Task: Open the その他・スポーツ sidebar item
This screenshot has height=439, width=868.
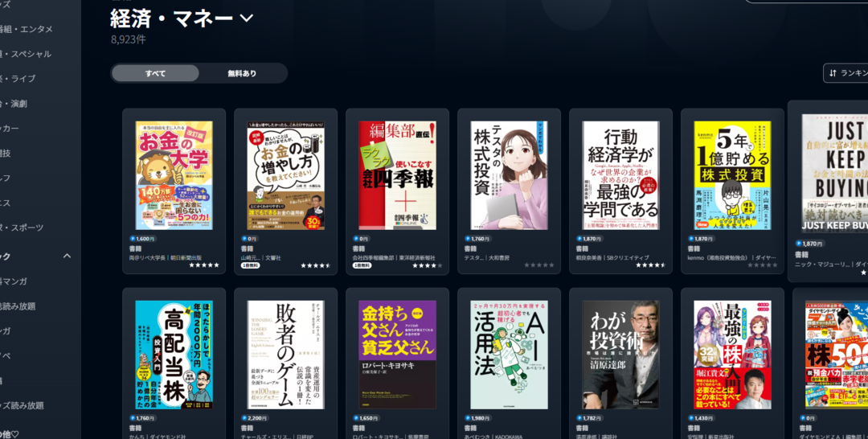Action: tap(22, 228)
